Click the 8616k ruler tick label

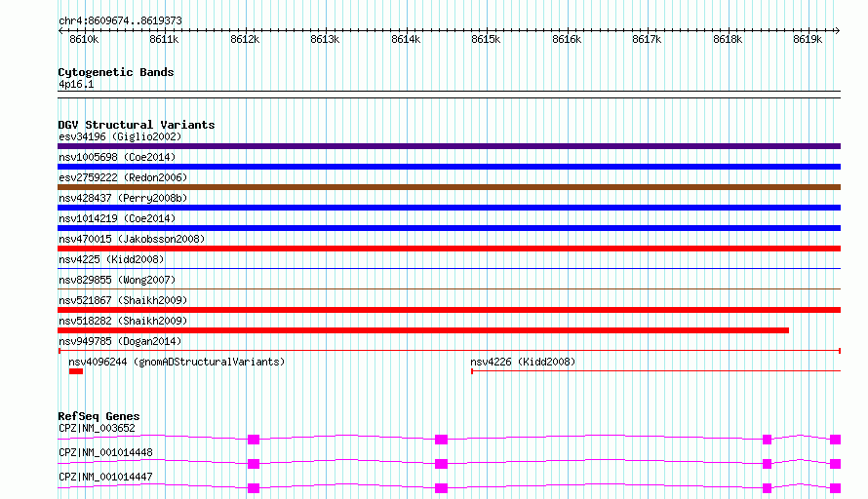coord(567,39)
